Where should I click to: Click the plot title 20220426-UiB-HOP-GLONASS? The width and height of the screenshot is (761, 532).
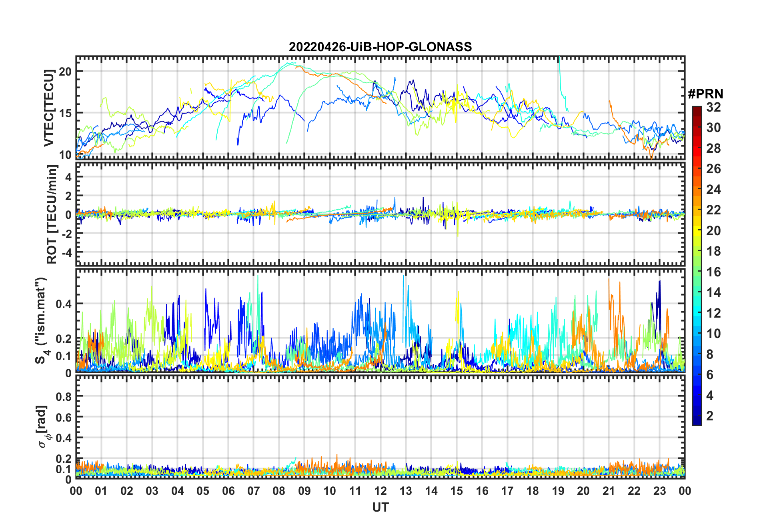[380, 47]
